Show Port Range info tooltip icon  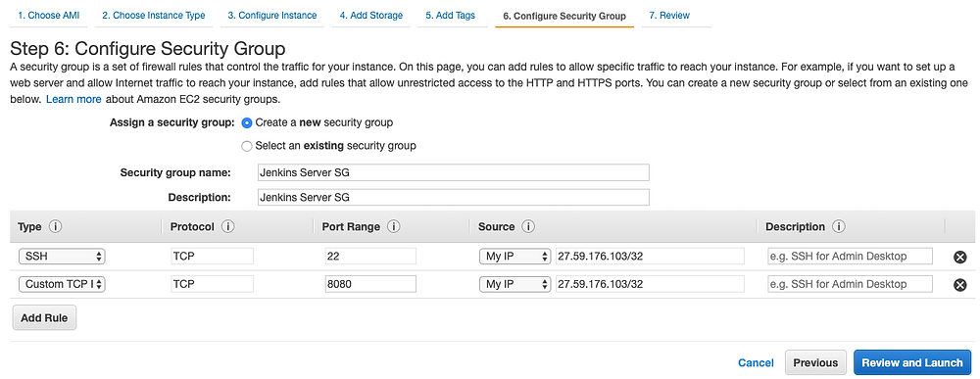pyautogui.click(x=394, y=226)
